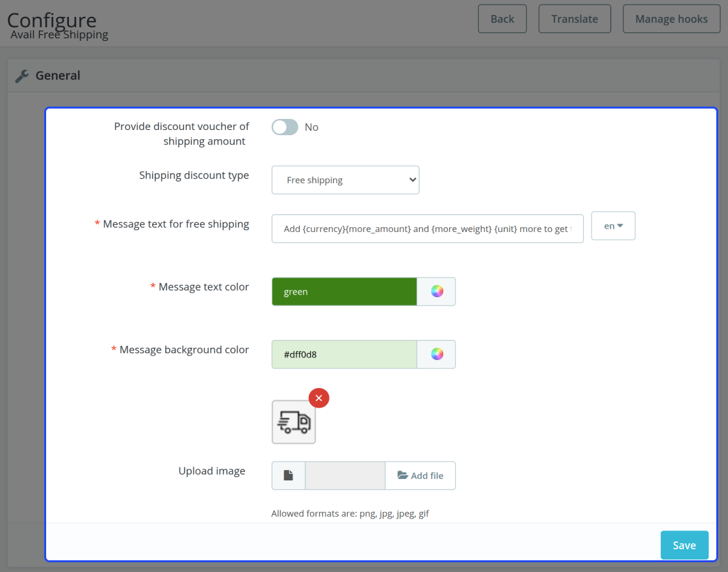Click the file document icon in upload field

(289, 475)
